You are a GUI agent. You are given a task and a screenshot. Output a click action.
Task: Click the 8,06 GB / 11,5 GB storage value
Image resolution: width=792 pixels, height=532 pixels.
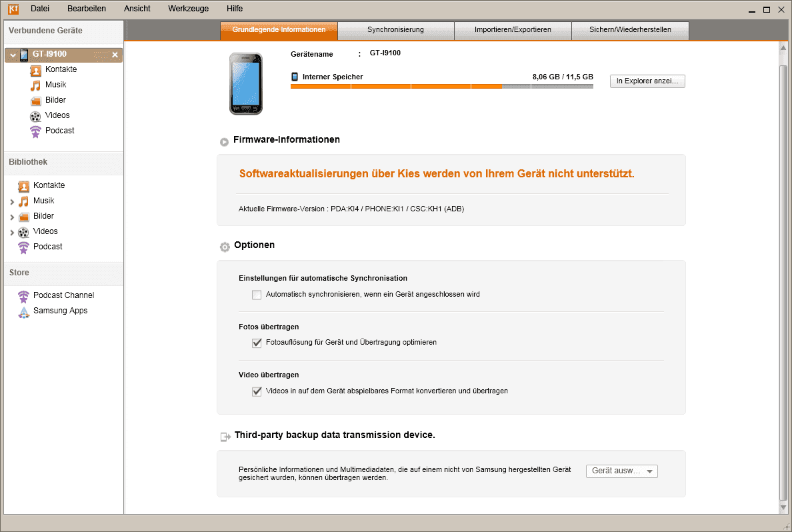pyautogui.click(x=563, y=77)
